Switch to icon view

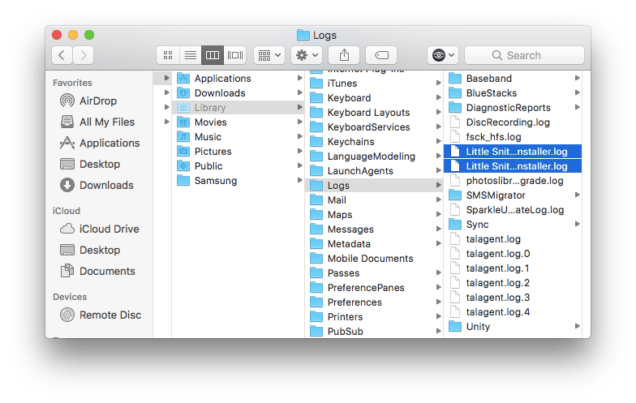(168, 55)
